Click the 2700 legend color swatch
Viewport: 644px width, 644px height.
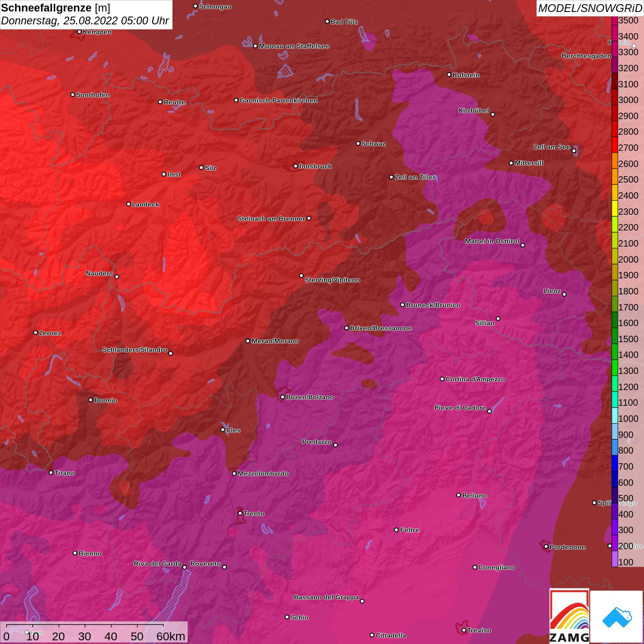pos(615,145)
